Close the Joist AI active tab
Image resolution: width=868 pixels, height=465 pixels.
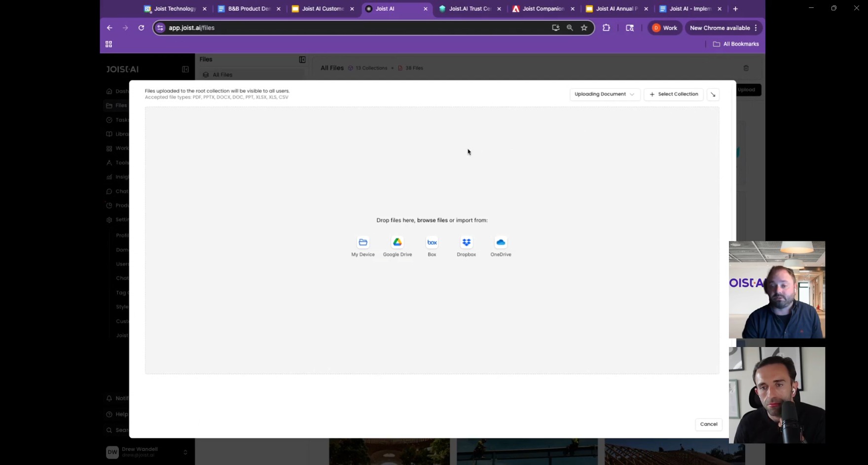(x=426, y=9)
